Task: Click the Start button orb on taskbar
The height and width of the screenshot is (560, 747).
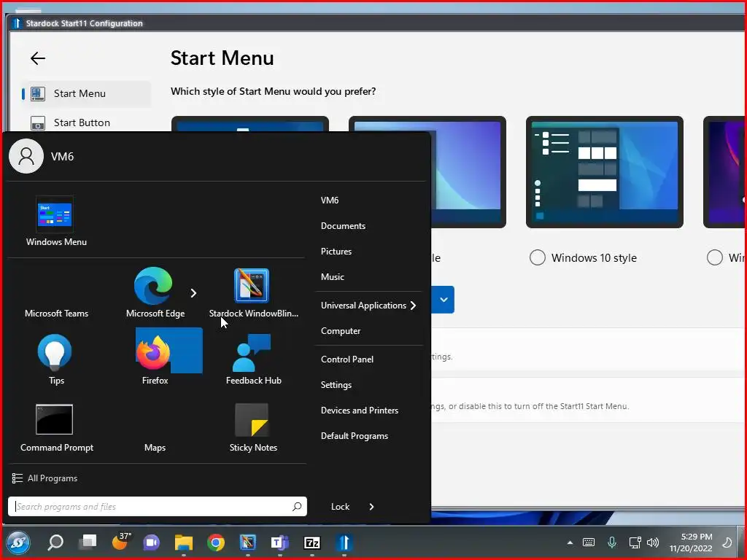Action: point(18,542)
